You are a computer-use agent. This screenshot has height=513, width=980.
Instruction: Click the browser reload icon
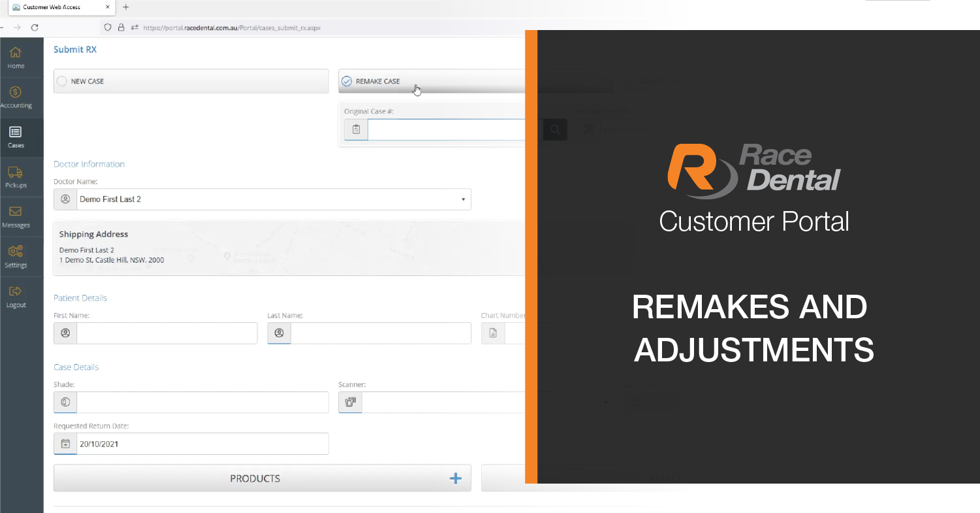(35, 27)
